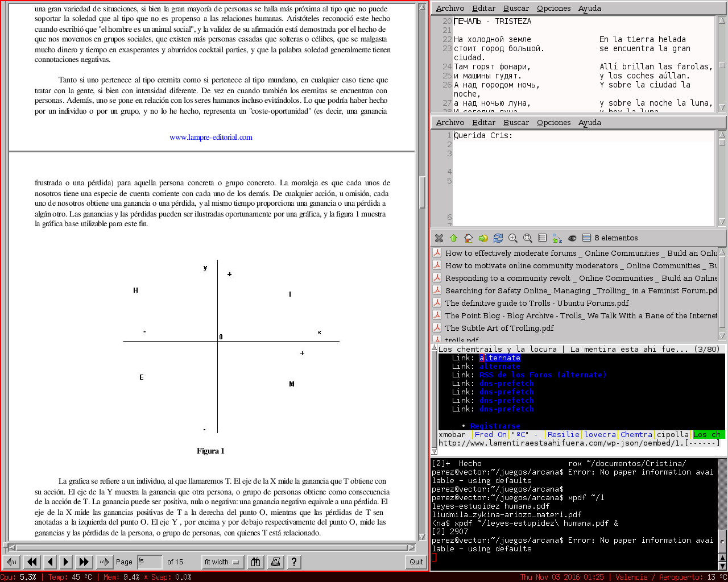The image size is (728, 582).
Task: Open Editar menu in the Querida Cris editor
Action: (483, 123)
